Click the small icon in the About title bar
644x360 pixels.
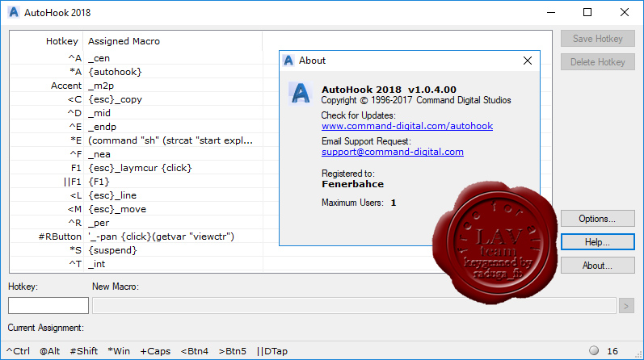tap(288, 61)
